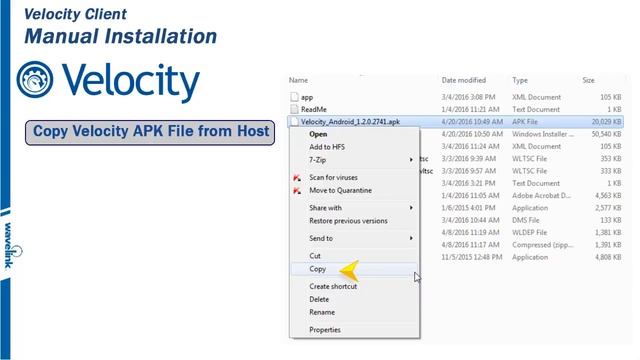This screenshot has height=360, width=640.
Task: Click the date 11/5/2015 12:48 PM
Action: [x=472, y=257]
